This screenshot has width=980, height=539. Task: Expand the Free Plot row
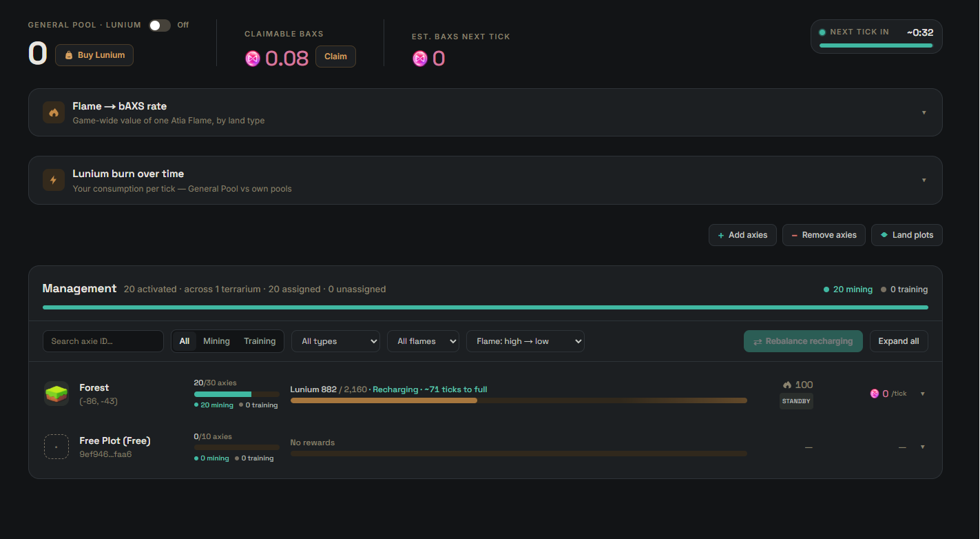click(x=923, y=447)
